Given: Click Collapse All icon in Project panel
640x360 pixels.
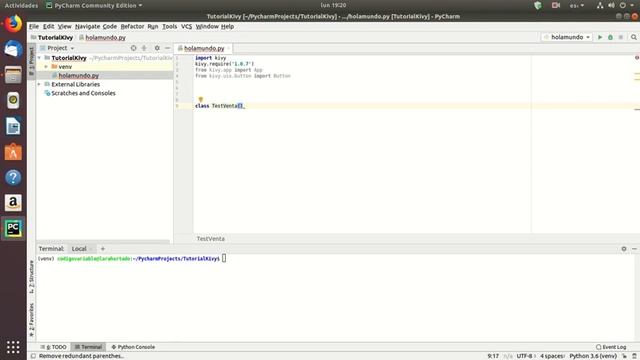Looking at the screenshot, I should [x=144, y=48].
